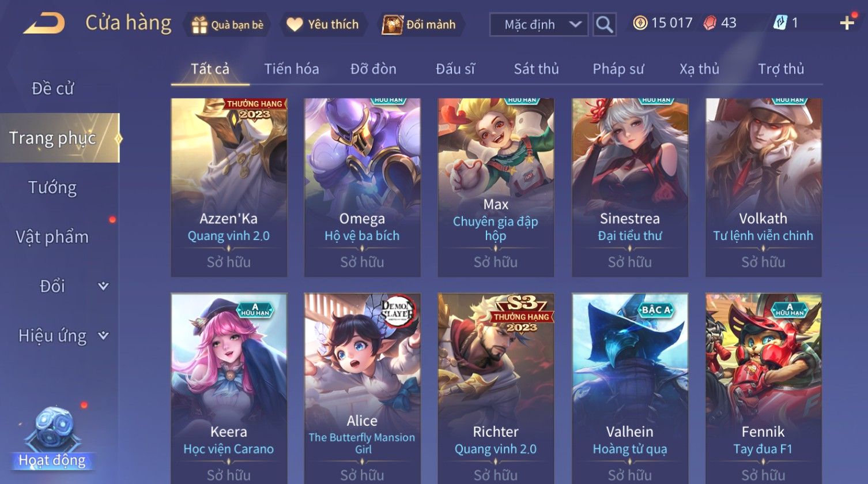Open the search magnifier icon
The image size is (868, 484).
pyautogui.click(x=604, y=25)
